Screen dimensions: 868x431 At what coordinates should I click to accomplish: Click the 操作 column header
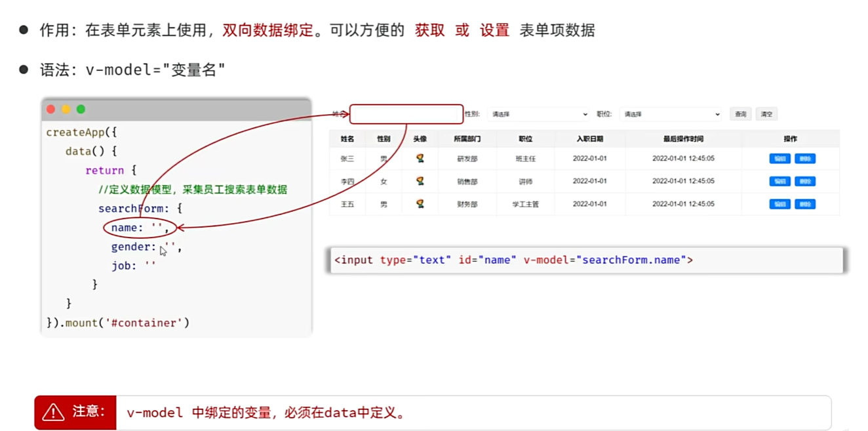click(x=791, y=139)
